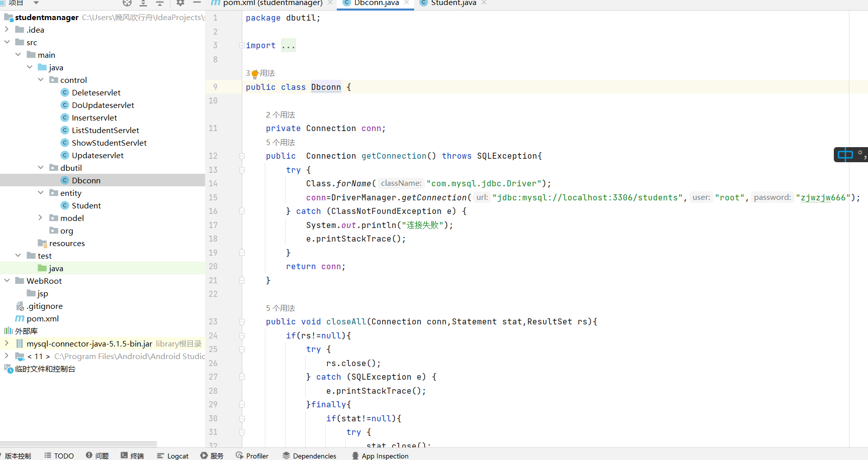The height and width of the screenshot is (460, 868).
Task: Select the studentmanager project root
Action: (47, 17)
